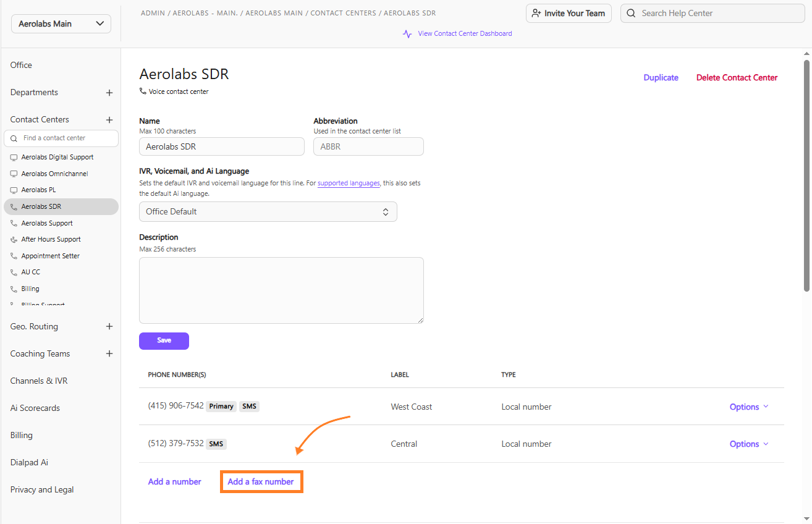Open the Office sidebar section
Screen dimensions: 812x524
tap(21, 65)
